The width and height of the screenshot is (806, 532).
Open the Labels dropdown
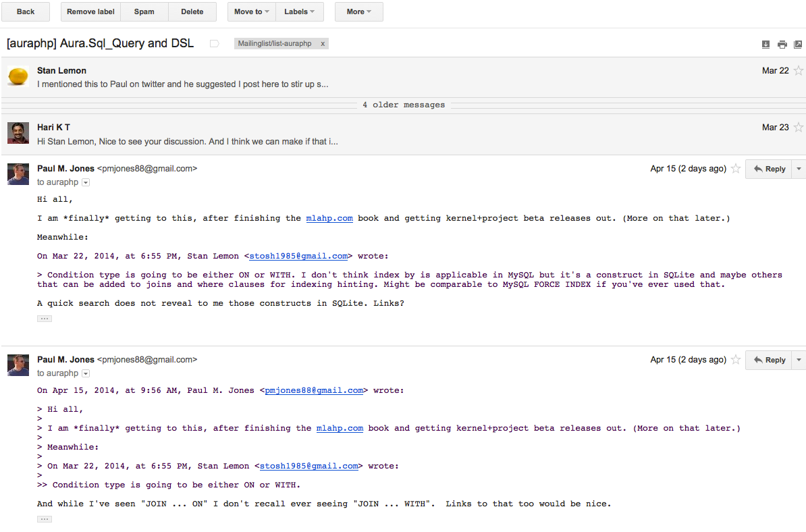pyautogui.click(x=299, y=11)
